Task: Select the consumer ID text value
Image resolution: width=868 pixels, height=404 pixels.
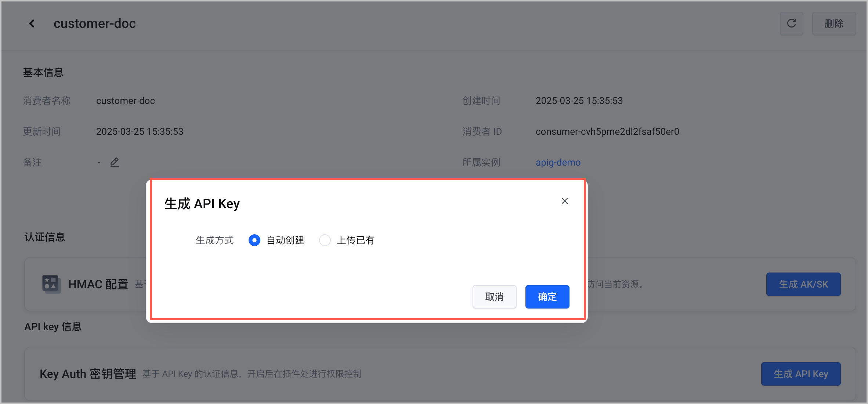Action: [607, 131]
